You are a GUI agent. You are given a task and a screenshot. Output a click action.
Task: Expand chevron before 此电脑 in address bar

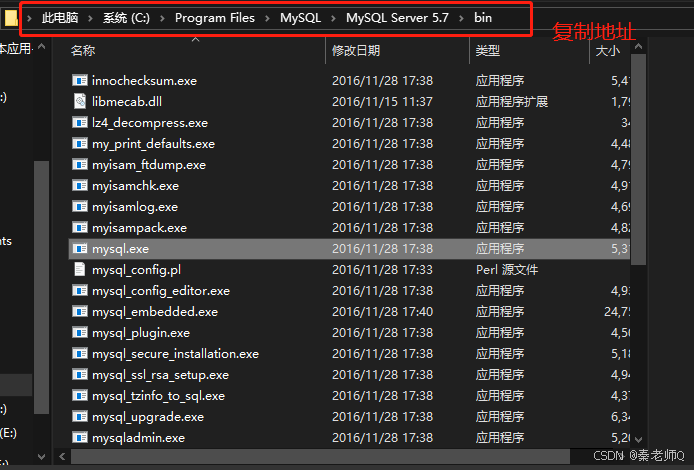tap(29, 18)
